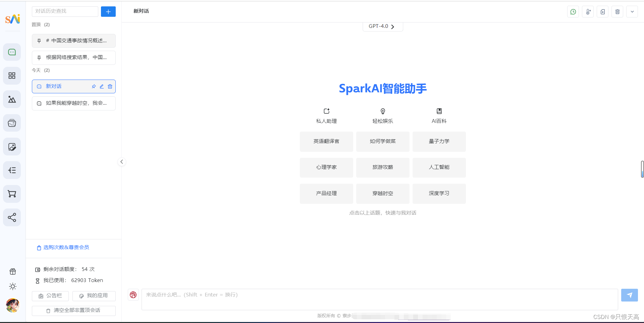Expand the top-right chevron dropdown
Viewport: 644px width, 323px height.
(632, 12)
